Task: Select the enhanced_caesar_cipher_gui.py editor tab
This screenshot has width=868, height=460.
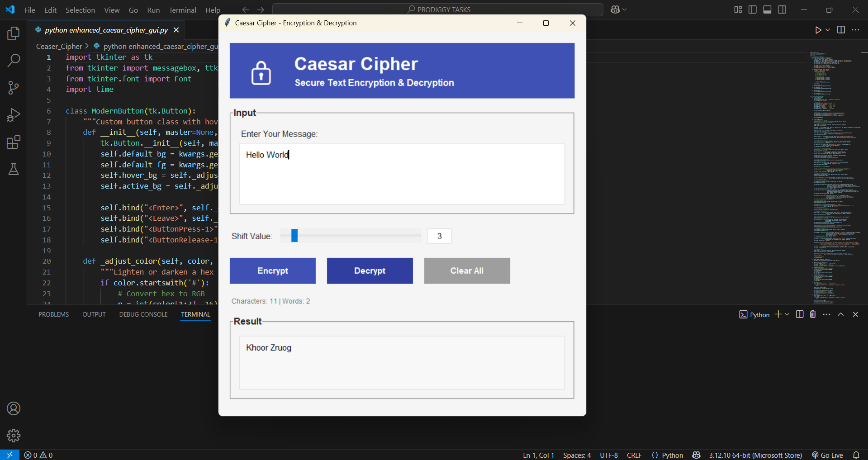Action: (106, 30)
